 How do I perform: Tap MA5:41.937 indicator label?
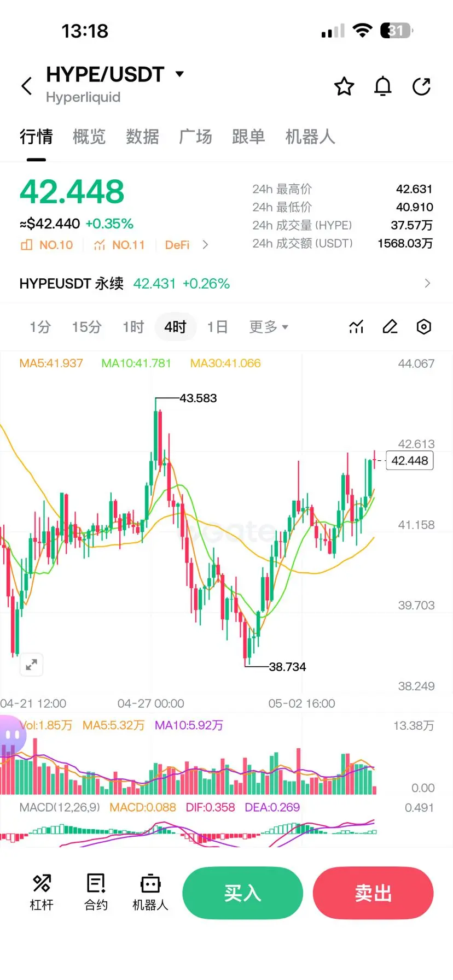(x=51, y=363)
